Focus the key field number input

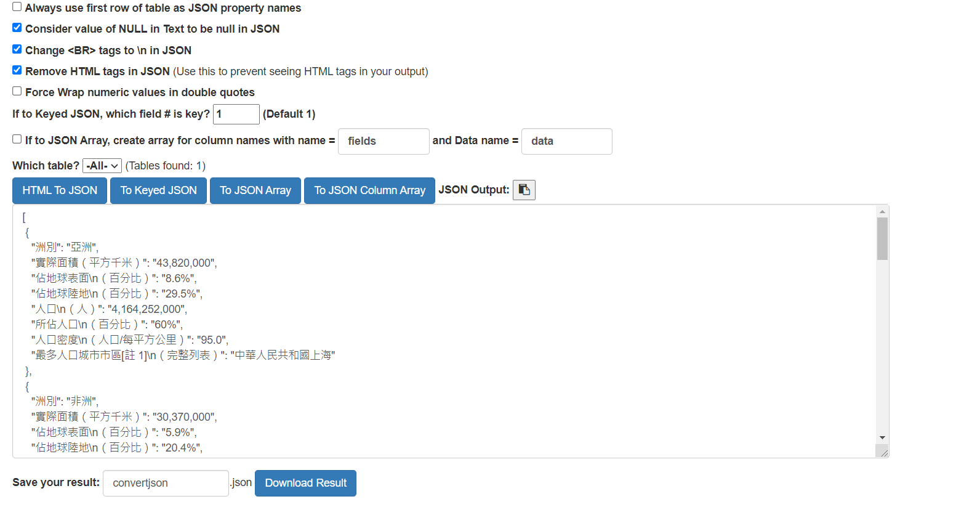pyautogui.click(x=236, y=114)
